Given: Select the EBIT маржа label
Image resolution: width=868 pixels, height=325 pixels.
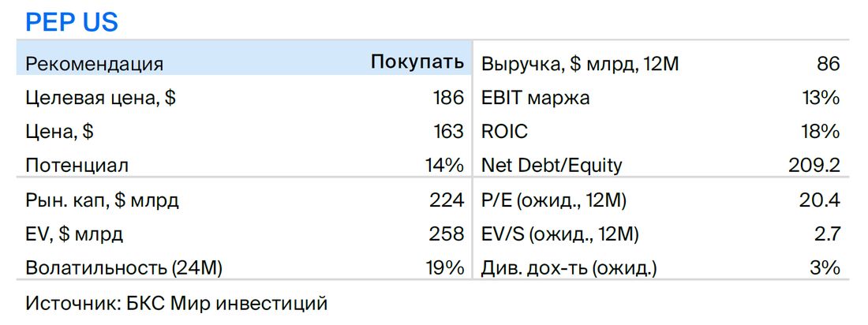Looking at the screenshot, I should (535, 98).
